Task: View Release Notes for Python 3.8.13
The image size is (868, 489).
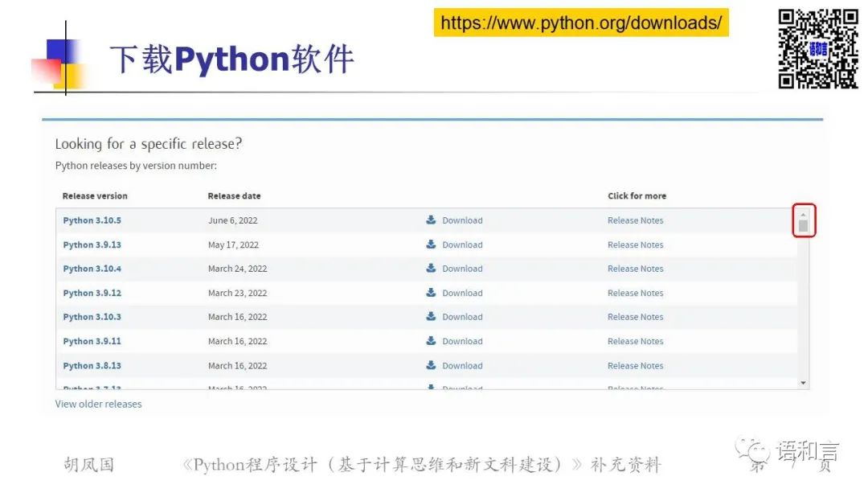Action: click(636, 365)
